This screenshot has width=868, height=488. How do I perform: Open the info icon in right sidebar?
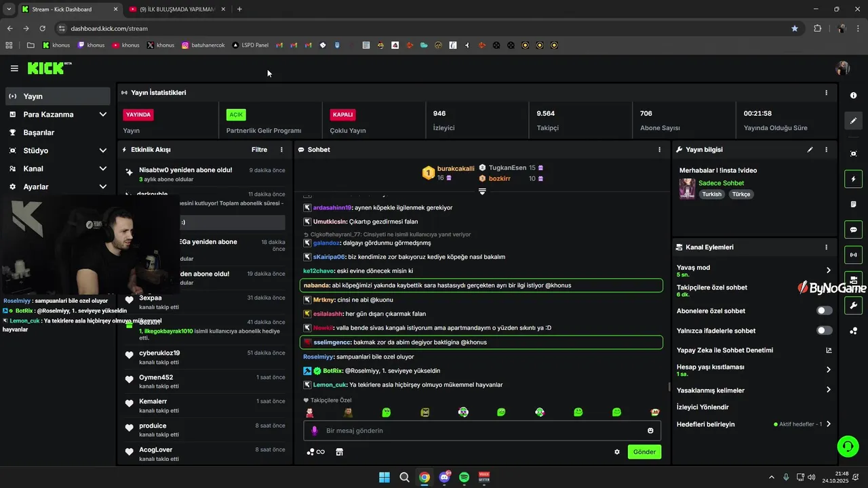click(853, 96)
